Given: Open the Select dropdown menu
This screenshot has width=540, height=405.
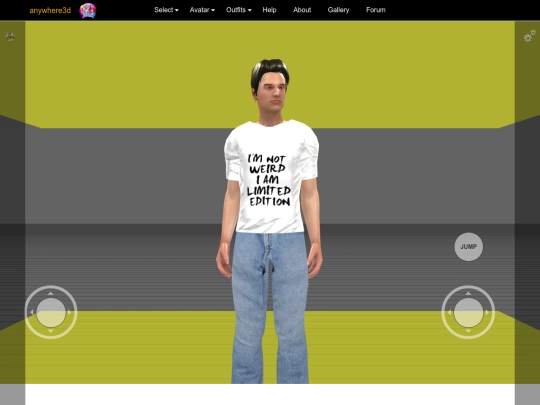Looking at the screenshot, I should click(x=166, y=10).
